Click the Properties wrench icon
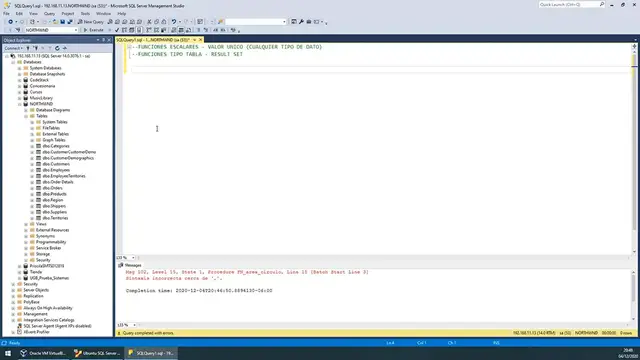The height and width of the screenshot is (360, 640). [301, 22]
